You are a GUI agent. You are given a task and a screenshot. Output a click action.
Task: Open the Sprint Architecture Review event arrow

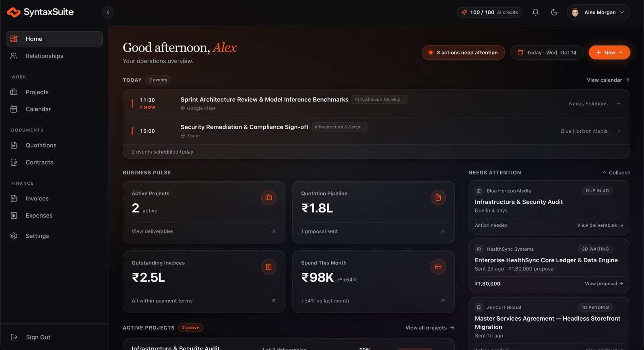[619, 104]
